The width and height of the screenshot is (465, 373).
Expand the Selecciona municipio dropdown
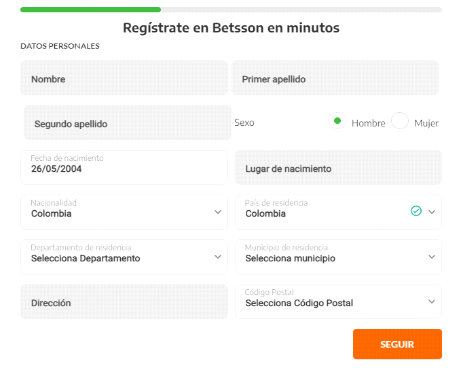[x=338, y=257]
